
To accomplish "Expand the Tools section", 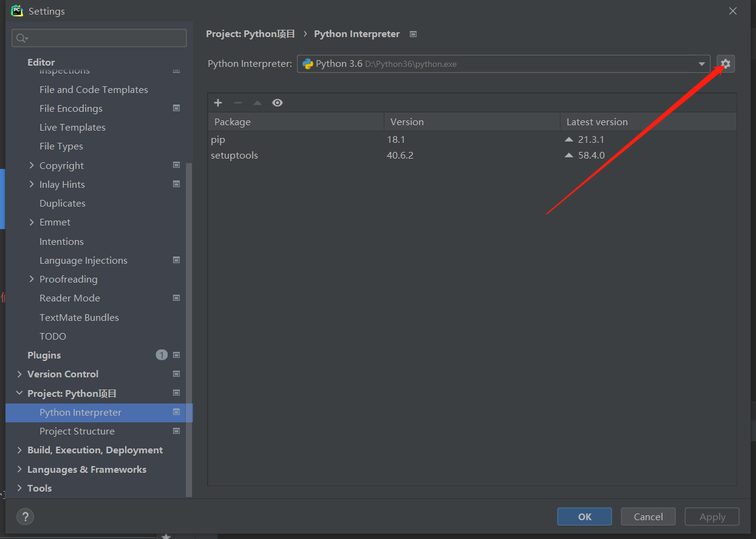I will pos(19,488).
